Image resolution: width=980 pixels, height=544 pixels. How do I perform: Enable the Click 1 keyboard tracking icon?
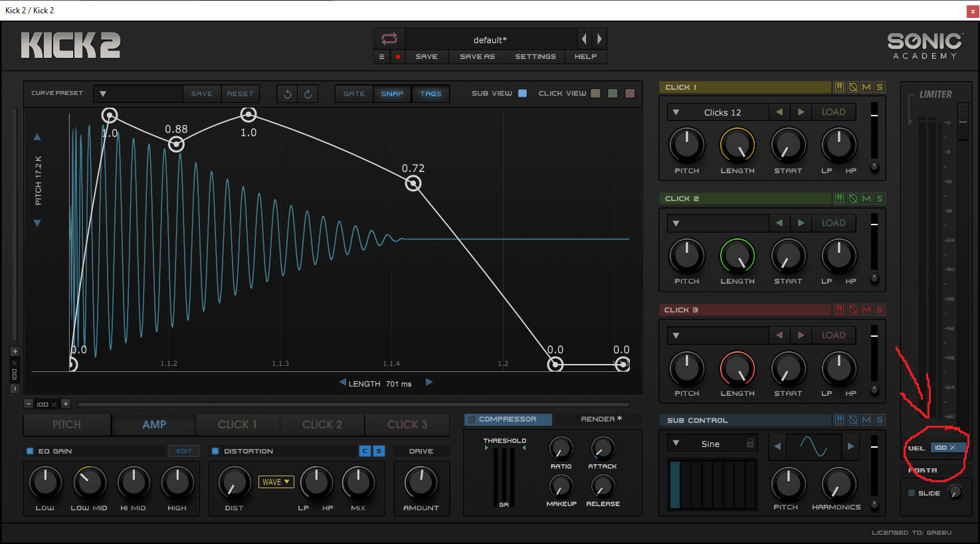tap(839, 87)
